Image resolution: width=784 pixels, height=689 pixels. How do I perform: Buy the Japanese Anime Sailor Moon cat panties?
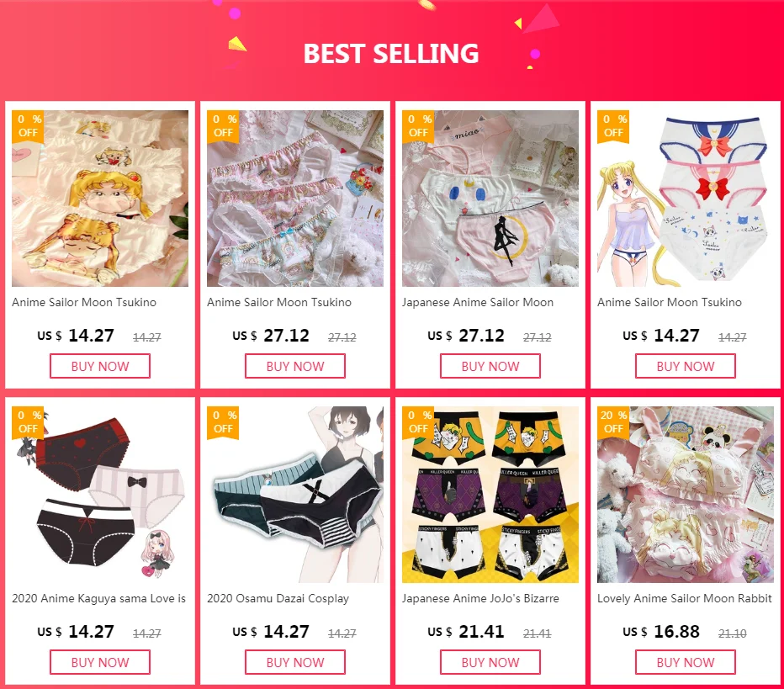click(490, 366)
